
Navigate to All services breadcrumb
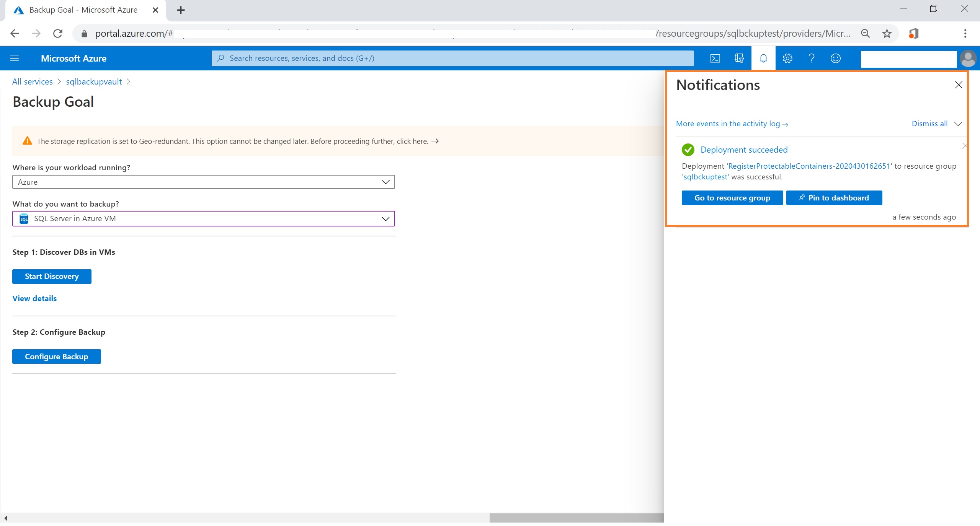33,82
